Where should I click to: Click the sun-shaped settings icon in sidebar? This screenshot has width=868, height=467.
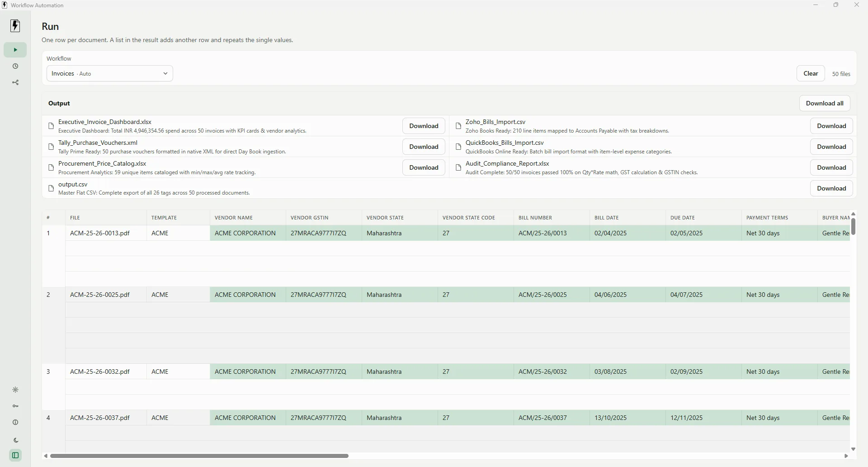click(15, 390)
